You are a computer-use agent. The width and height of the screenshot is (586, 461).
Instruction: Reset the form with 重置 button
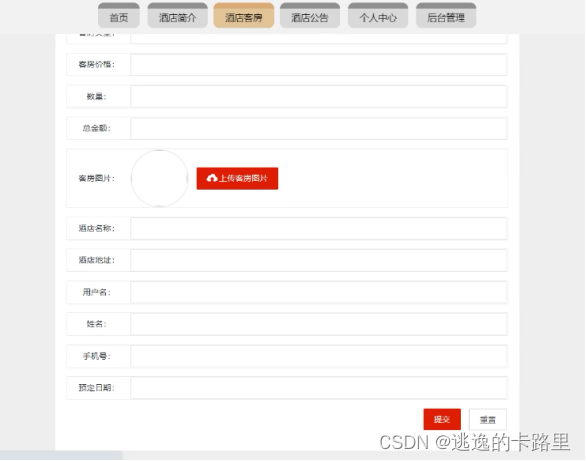click(488, 420)
